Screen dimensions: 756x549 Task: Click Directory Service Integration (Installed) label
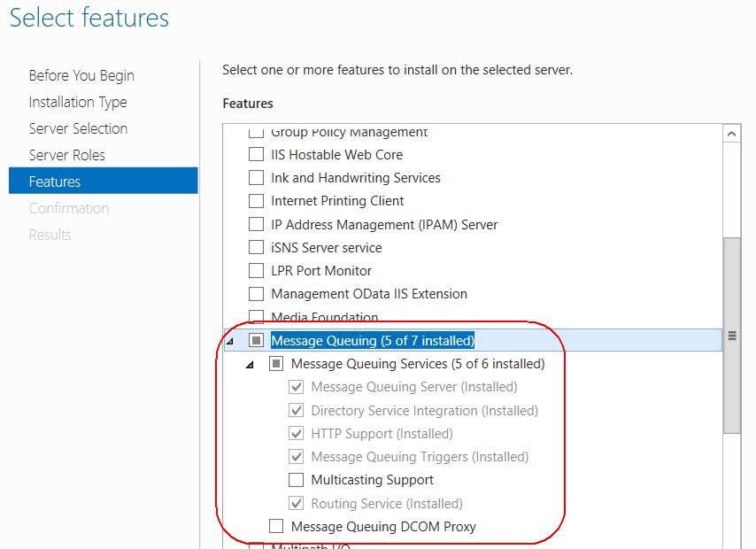pyautogui.click(x=425, y=411)
